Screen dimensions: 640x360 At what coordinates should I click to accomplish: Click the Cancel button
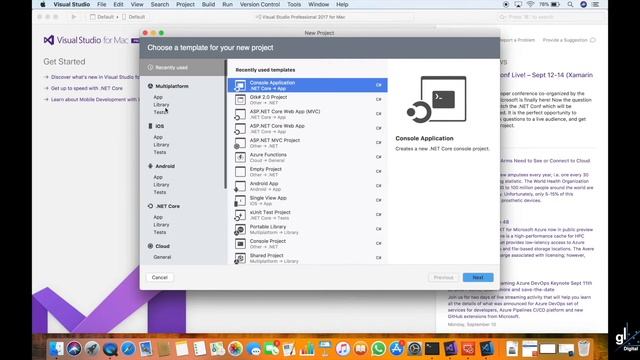coord(160,278)
